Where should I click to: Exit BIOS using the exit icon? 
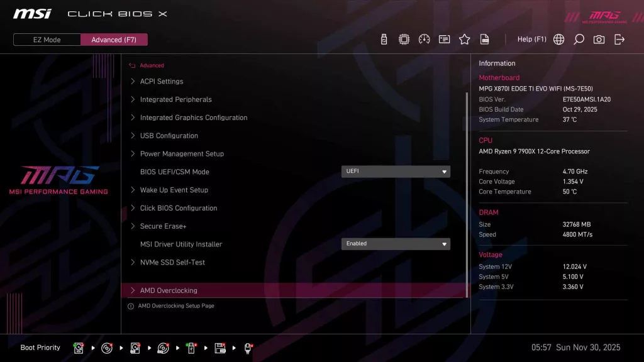pos(619,39)
